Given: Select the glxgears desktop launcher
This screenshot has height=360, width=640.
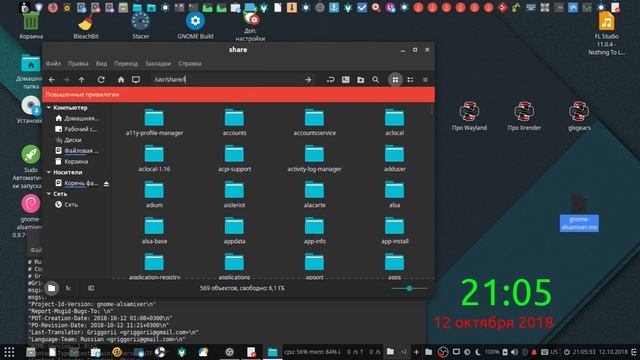Looking at the screenshot, I should 579,116.
